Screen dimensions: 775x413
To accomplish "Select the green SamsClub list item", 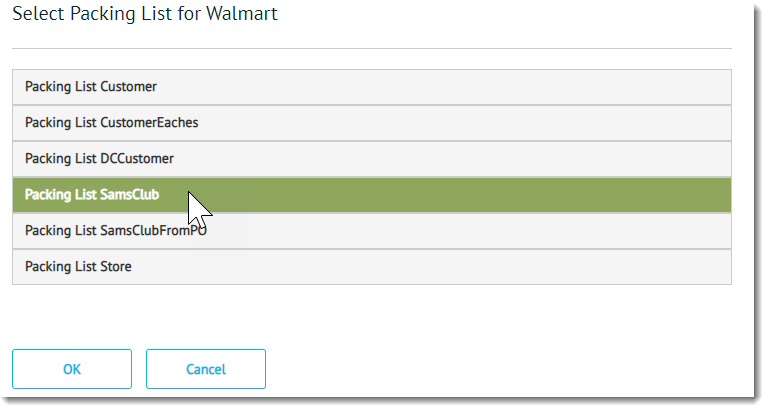I will [371, 195].
